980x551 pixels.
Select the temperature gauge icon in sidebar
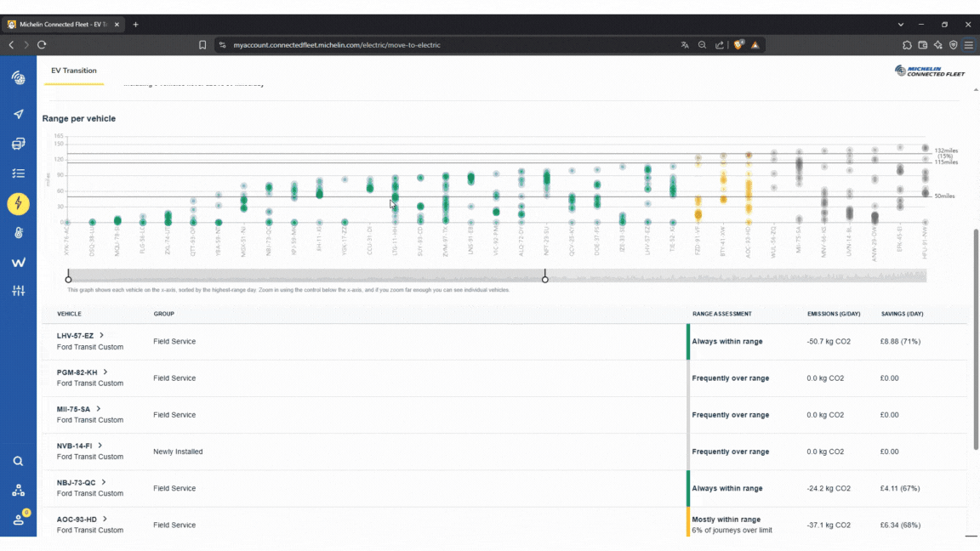coord(18,232)
